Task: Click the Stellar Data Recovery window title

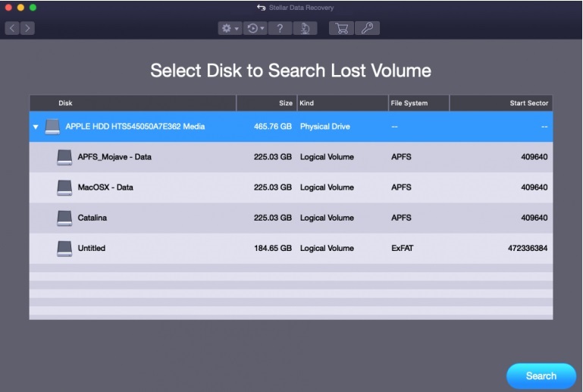Action: pos(301,8)
